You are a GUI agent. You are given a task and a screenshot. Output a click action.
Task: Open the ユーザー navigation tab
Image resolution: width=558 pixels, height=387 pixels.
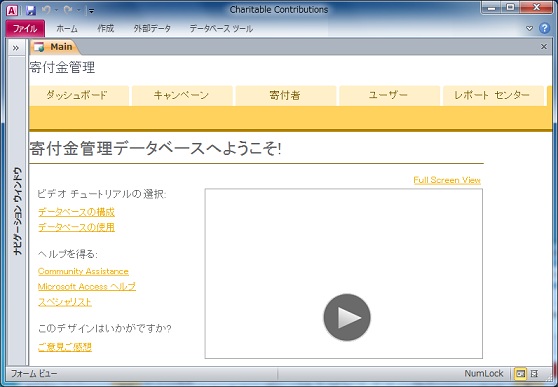pos(389,95)
